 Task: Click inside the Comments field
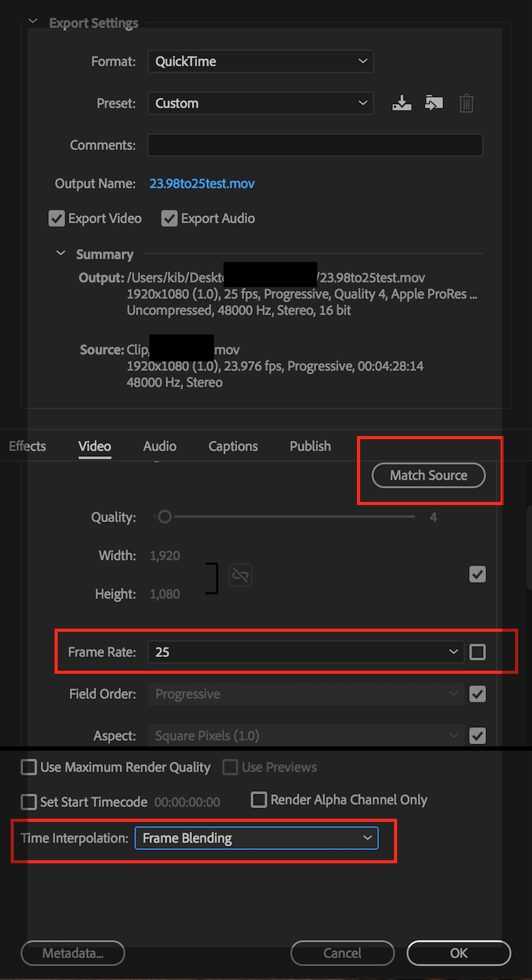314,145
